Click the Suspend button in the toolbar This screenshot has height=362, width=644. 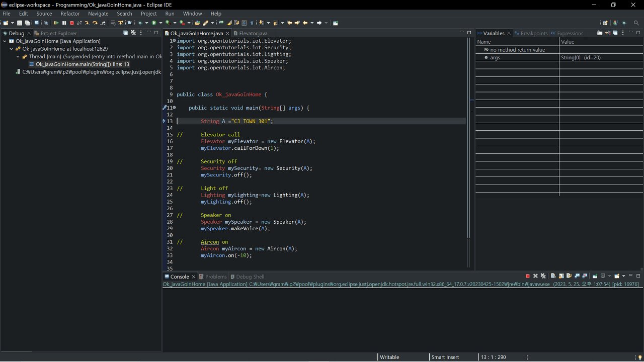(64, 23)
